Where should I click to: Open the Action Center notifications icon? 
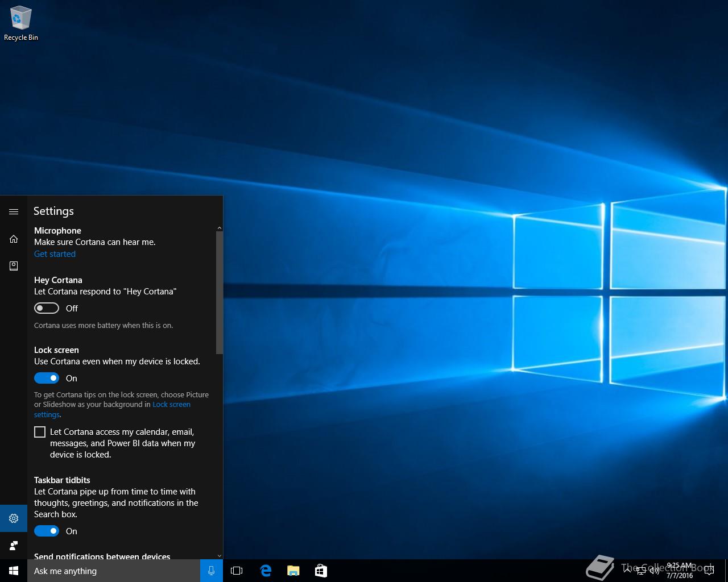(x=709, y=571)
